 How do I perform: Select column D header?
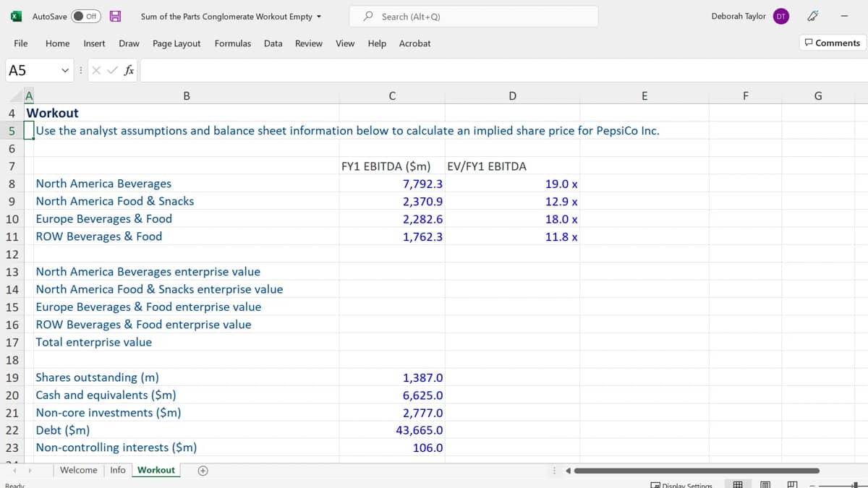coord(512,96)
